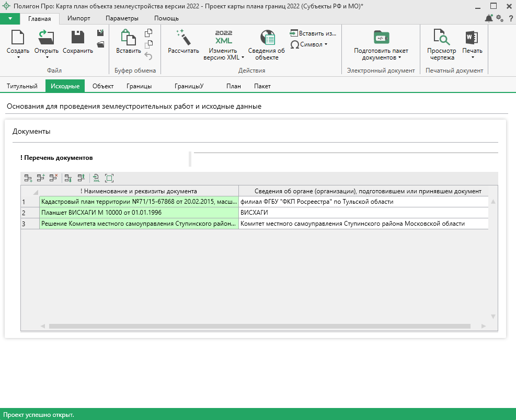Open the notifications bell
This screenshot has width=516, height=420.
488,18
